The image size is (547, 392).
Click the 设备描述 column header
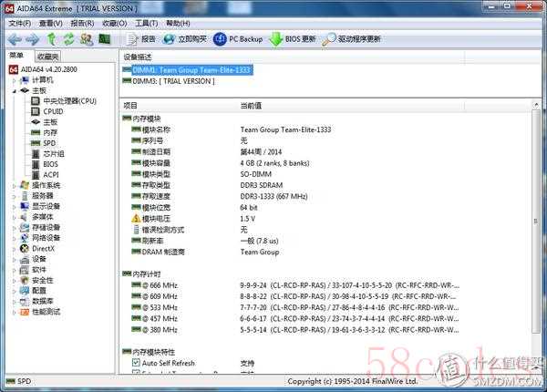point(138,57)
